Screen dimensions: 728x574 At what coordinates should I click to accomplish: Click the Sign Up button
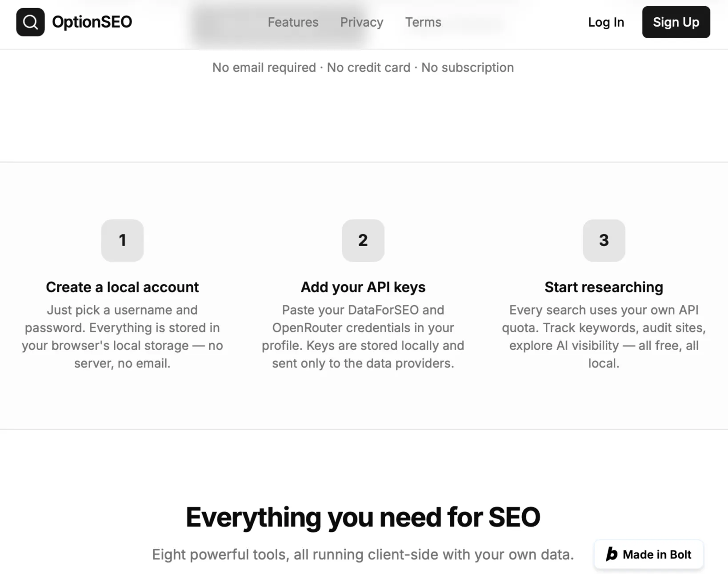click(676, 22)
